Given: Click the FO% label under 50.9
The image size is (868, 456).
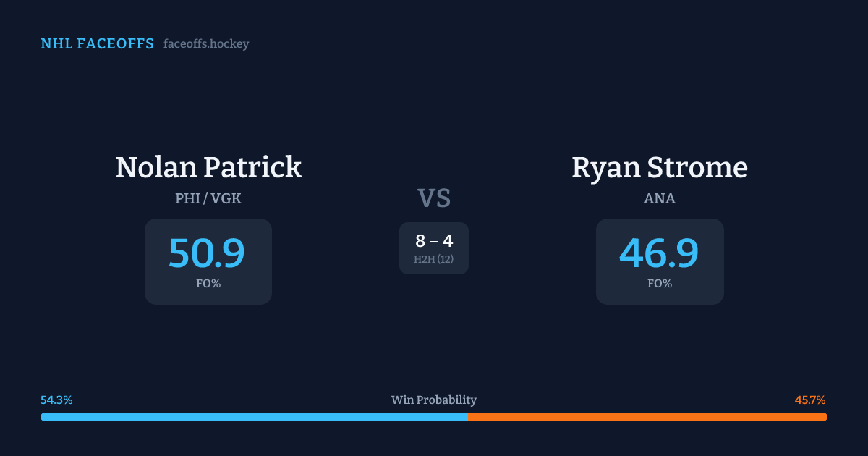Looking at the screenshot, I should pyautogui.click(x=208, y=284).
